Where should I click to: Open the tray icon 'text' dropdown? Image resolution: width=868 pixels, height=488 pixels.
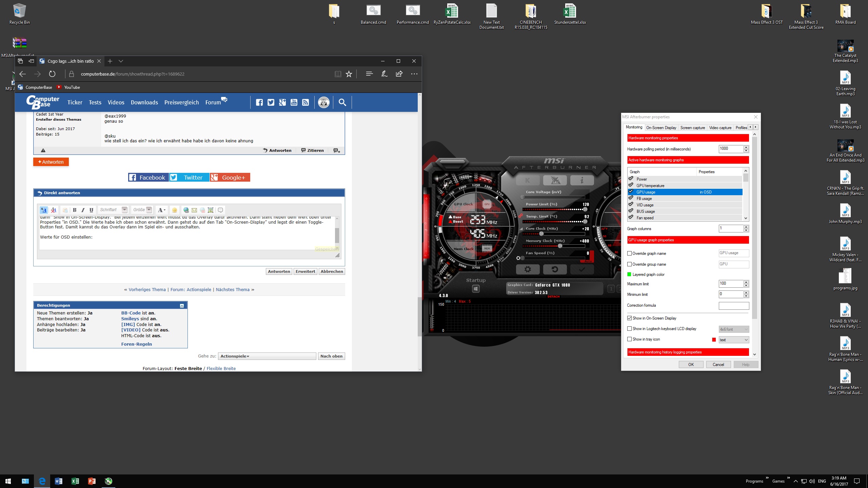coord(733,340)
